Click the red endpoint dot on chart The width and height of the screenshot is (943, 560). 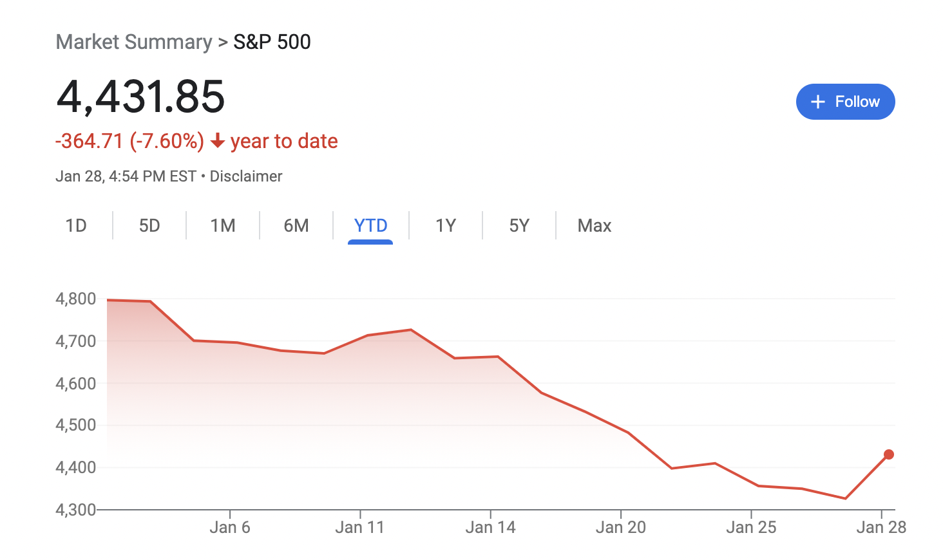[x=889, y=454]
